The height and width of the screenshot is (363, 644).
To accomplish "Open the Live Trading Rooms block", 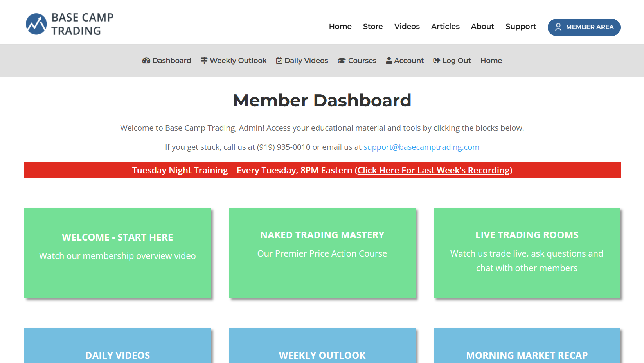I will tap(527, 253).
